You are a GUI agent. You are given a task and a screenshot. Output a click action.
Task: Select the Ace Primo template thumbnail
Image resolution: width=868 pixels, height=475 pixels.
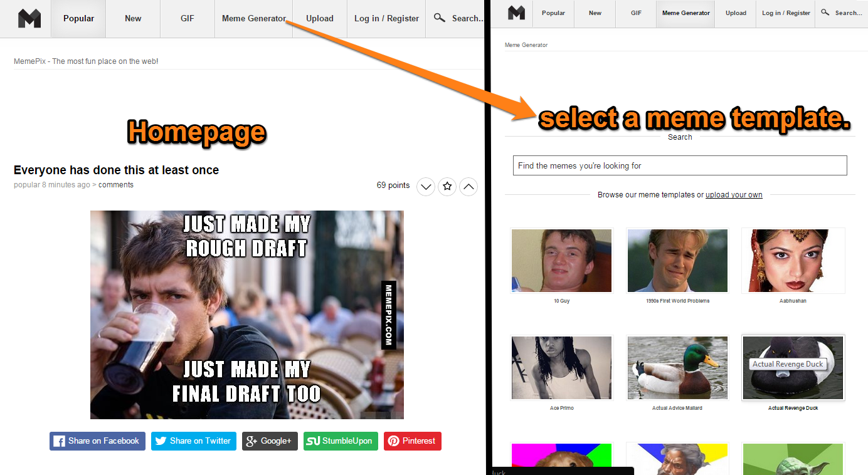tap(561, 368)
